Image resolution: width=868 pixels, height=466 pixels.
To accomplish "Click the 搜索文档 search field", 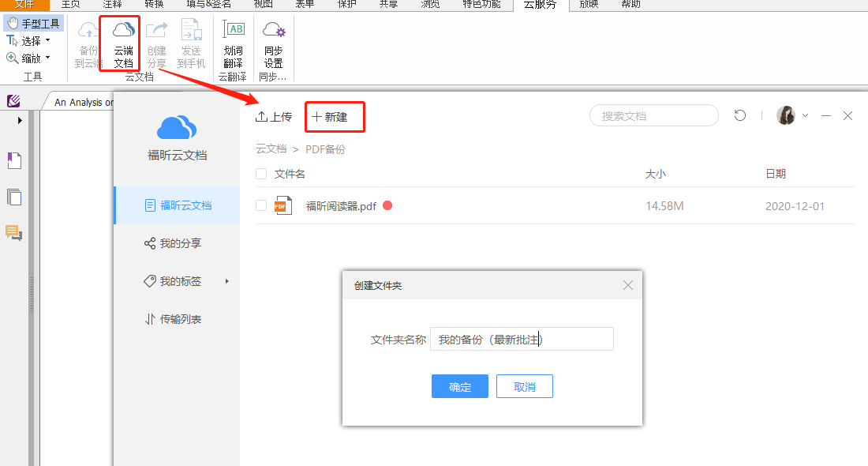I will (653, 115).
